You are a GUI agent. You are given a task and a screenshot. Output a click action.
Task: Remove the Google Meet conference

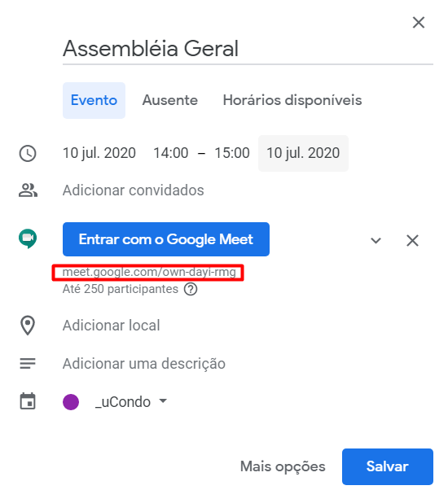pos(412,240)
